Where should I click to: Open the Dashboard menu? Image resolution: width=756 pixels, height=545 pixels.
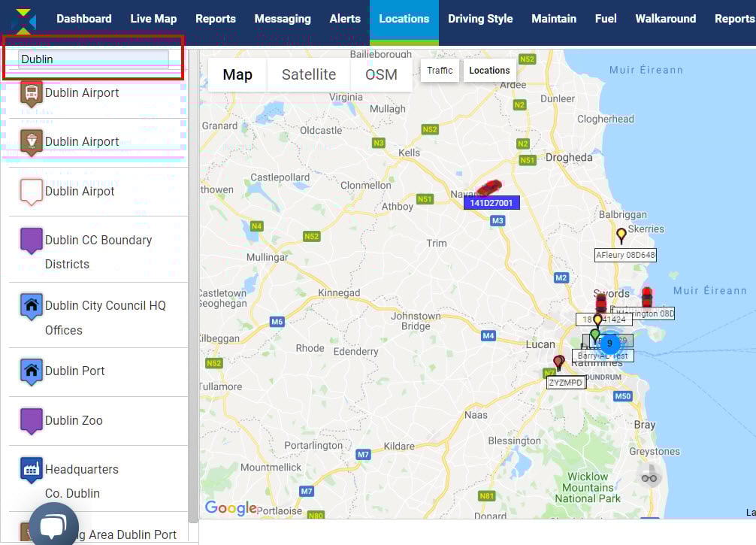[84, 19]
